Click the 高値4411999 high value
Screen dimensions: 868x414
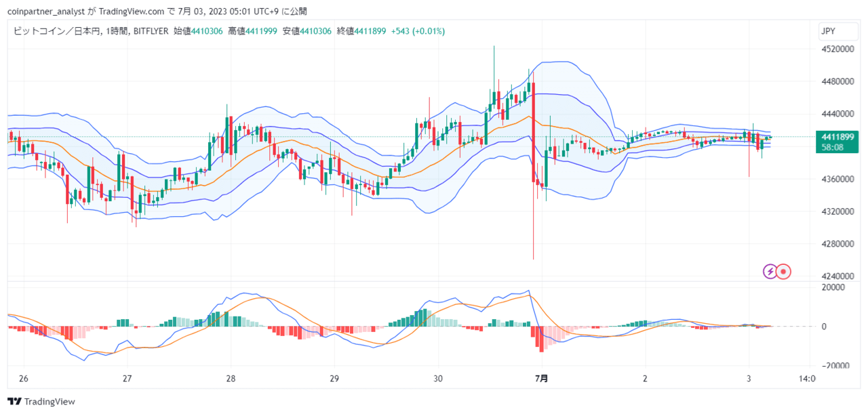pos(252,31)
